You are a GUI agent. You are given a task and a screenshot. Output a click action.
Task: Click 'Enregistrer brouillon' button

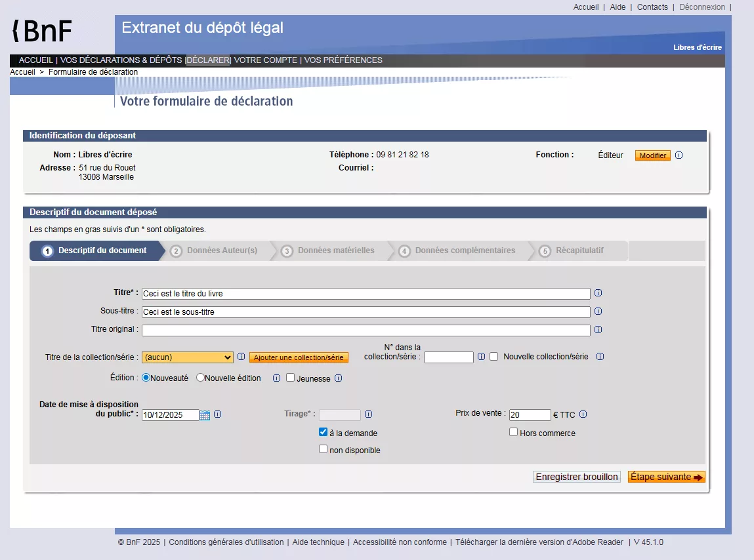tap(576, 477)
